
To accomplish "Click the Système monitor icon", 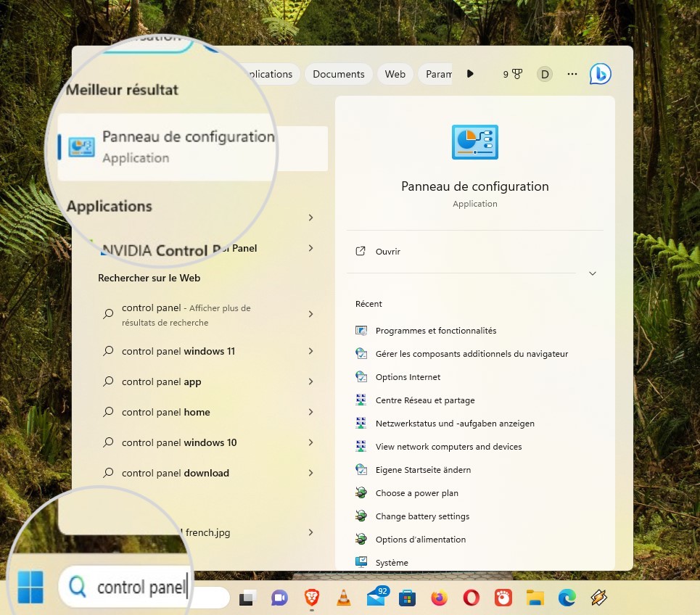I will 361,562.
